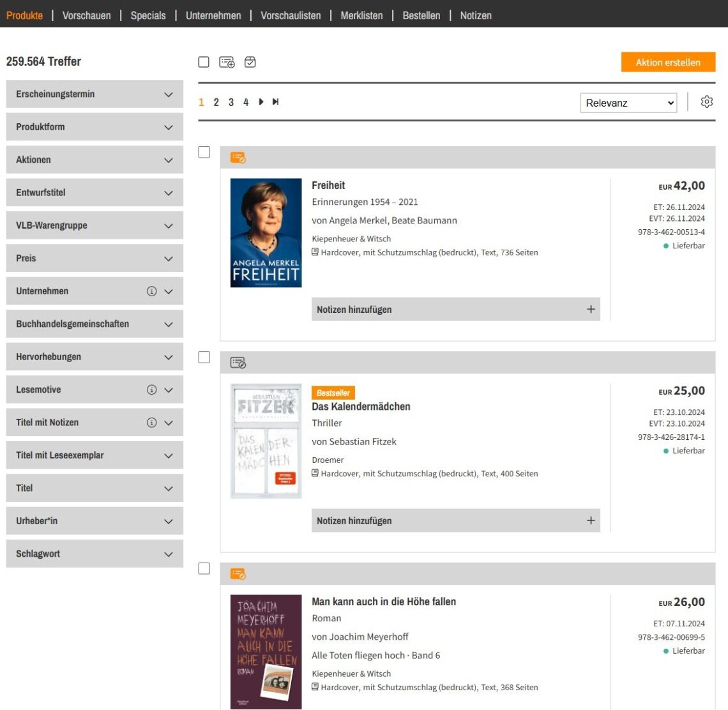728x710 pixels.
Task: Click the list icon above Das Kalendermädchen
Action: pos(238,363)
